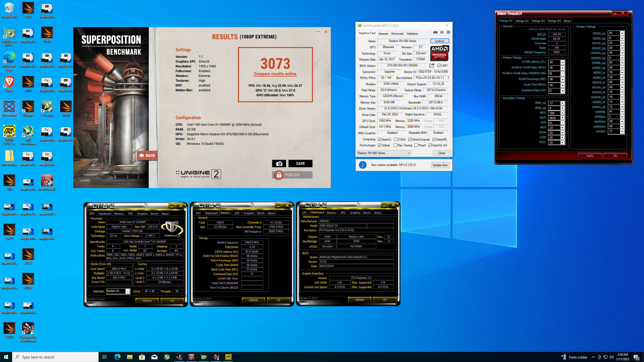
Task: Open 3DMark desktop shortcut
Action: pos(28,109)
